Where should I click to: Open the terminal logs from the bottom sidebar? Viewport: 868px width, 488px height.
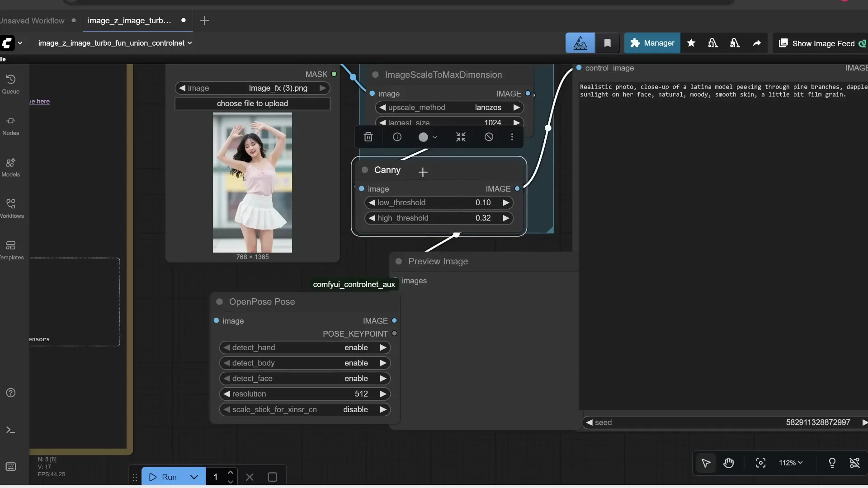point(10,430)
